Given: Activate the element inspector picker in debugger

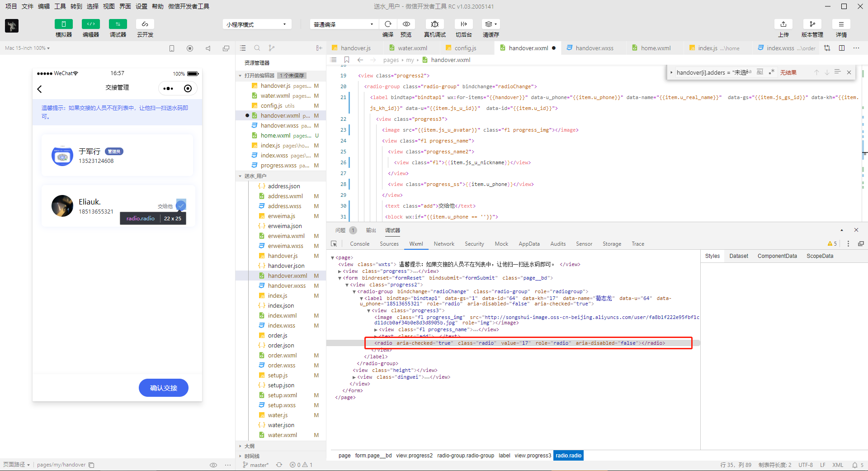Looking at the screenshot, I should tap(334, 244).
